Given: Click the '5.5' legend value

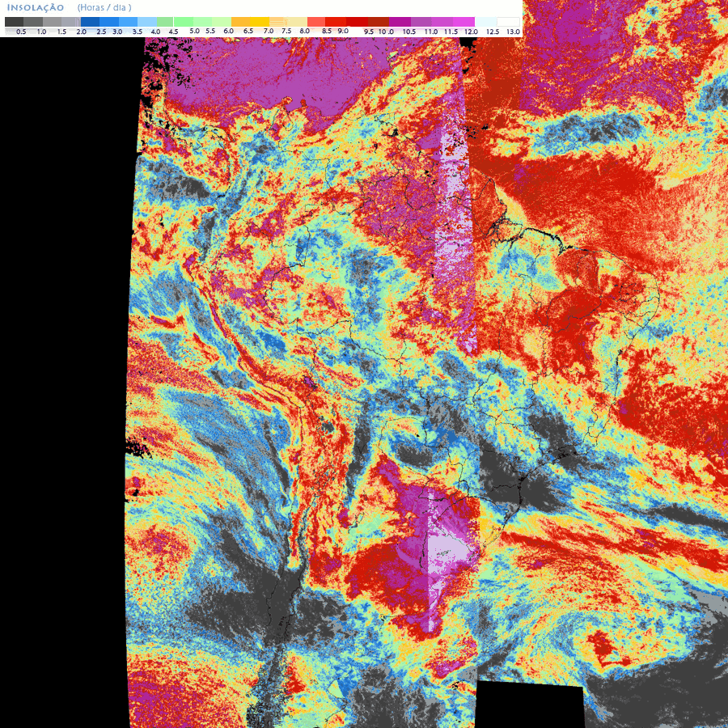Looking at the screenshot, I should [x=210, y=31].
